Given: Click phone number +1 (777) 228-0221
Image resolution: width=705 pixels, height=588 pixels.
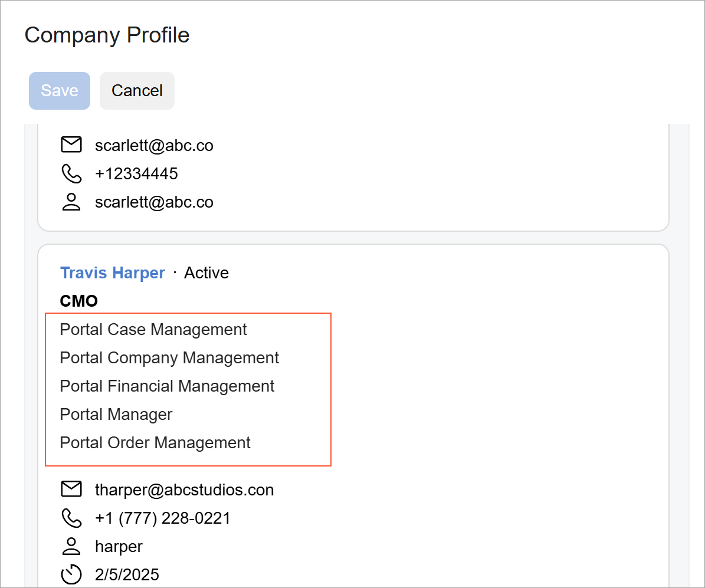Looking at the screenshot, I should click(x=163, y=518).
